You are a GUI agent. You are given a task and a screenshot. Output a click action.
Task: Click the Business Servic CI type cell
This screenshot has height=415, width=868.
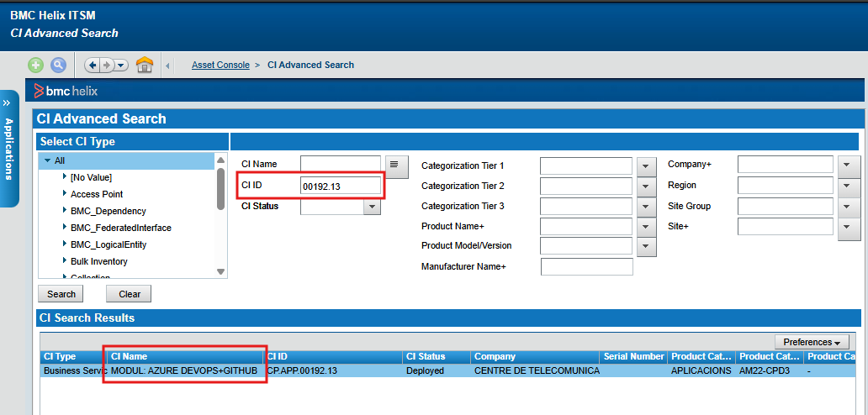pyautogui.click(x=72, y=370)
